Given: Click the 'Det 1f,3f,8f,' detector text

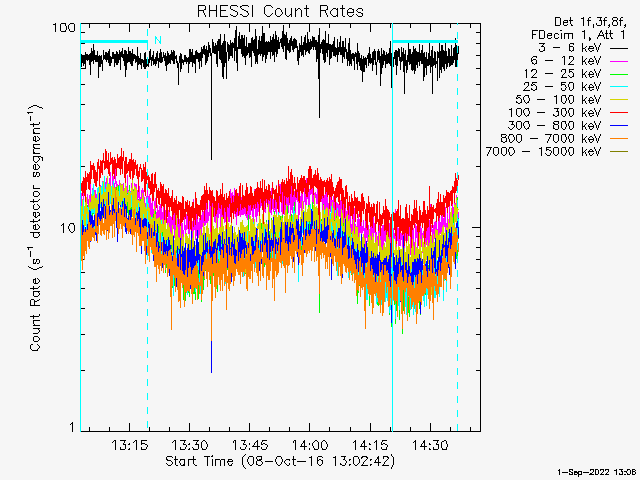Looking at the screenshot, I should (590, 22).
